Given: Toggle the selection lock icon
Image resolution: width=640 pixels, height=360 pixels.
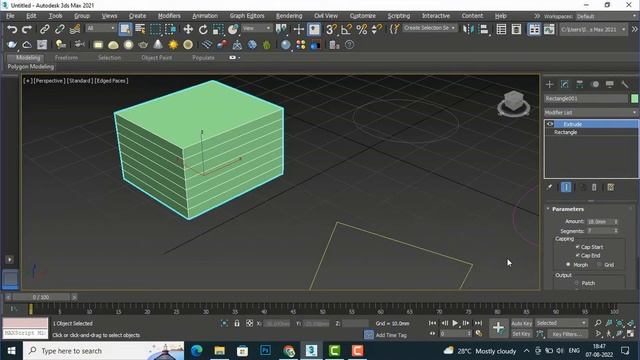Looking at the screenshot, I should tap(237, 323).
